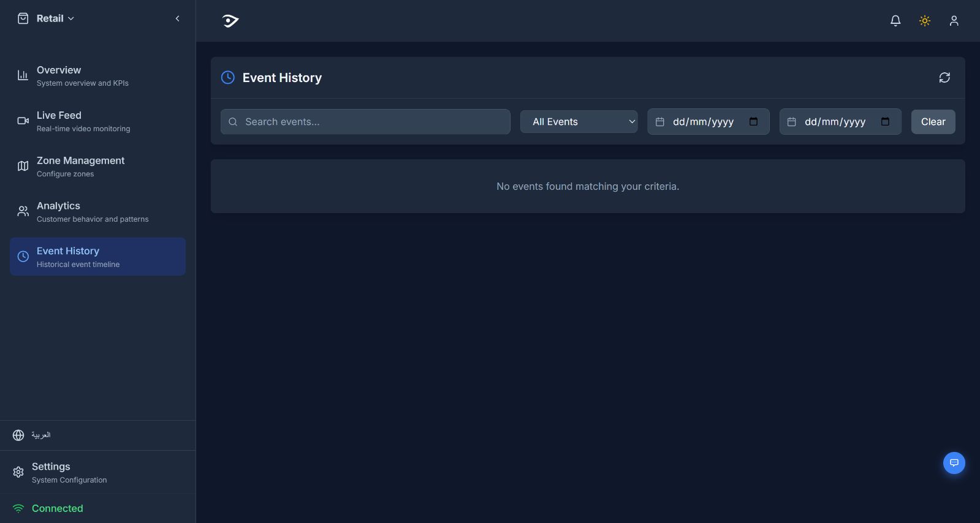Click the Connected status text

click(x=58, y=508)
